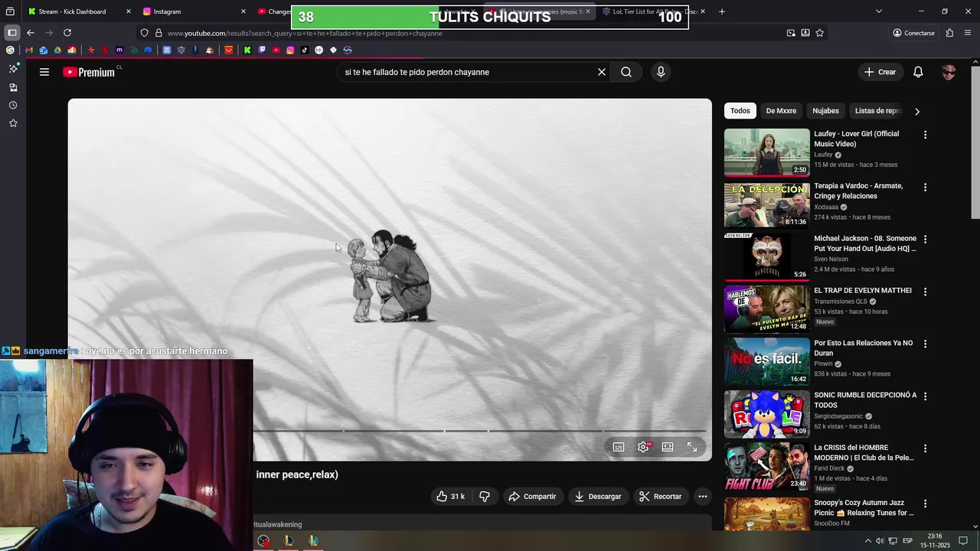Open more actions ellipsis under video

(703, 497)
